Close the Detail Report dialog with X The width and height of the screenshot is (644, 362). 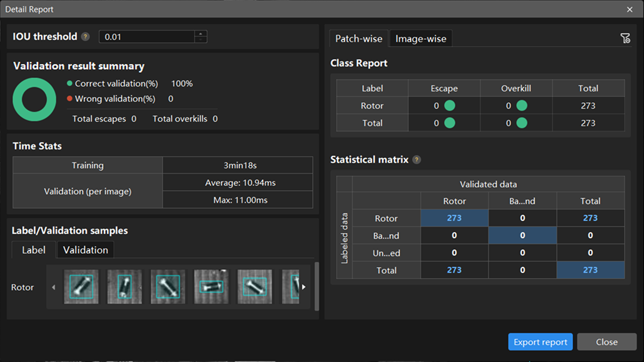click(630, 9)
